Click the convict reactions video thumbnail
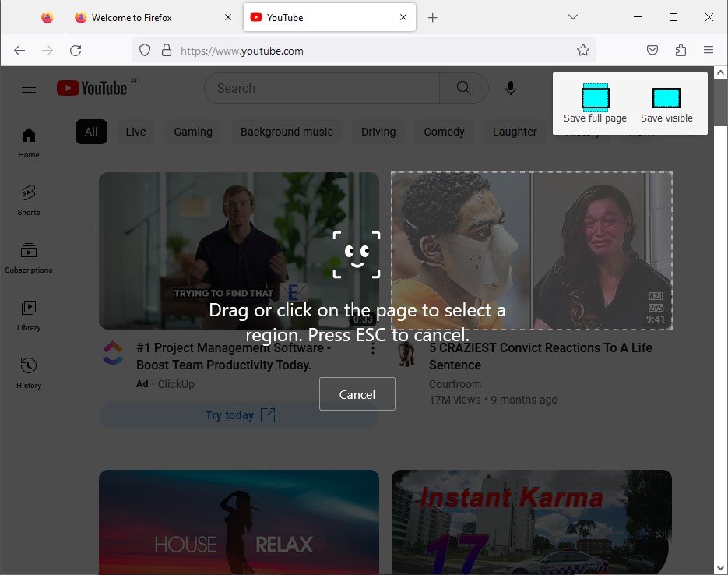This screenshot has width=728, height=575. pyautogui.click(x=532, y=251)
